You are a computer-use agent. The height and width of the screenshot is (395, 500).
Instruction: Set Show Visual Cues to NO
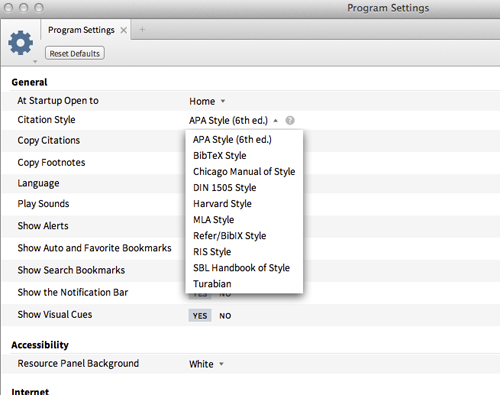pos(225,316)
